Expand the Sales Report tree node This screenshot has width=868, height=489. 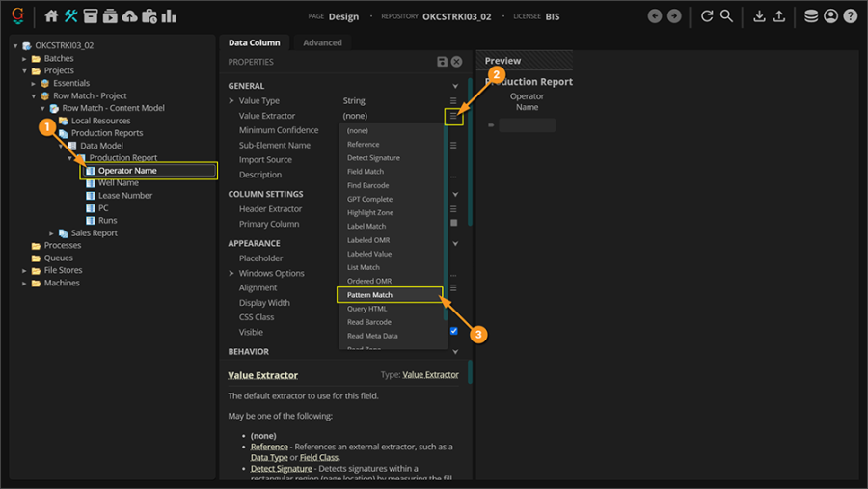click(52, 233)
